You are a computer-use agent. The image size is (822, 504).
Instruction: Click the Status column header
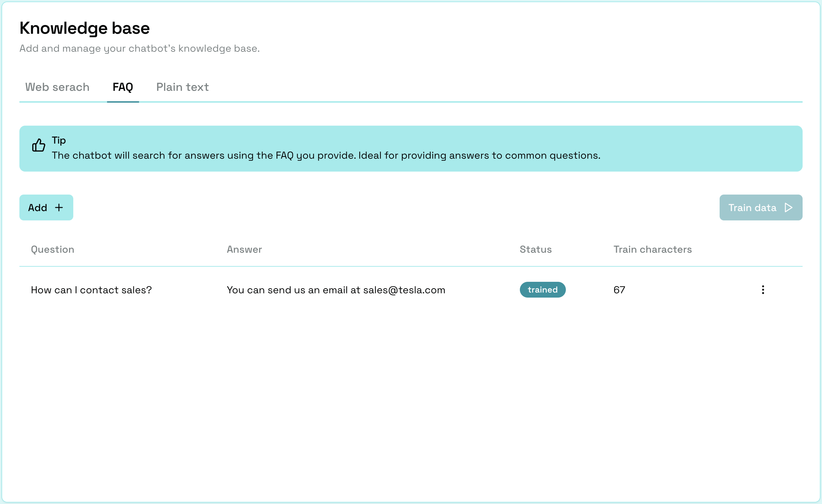[x=536, y=249]
